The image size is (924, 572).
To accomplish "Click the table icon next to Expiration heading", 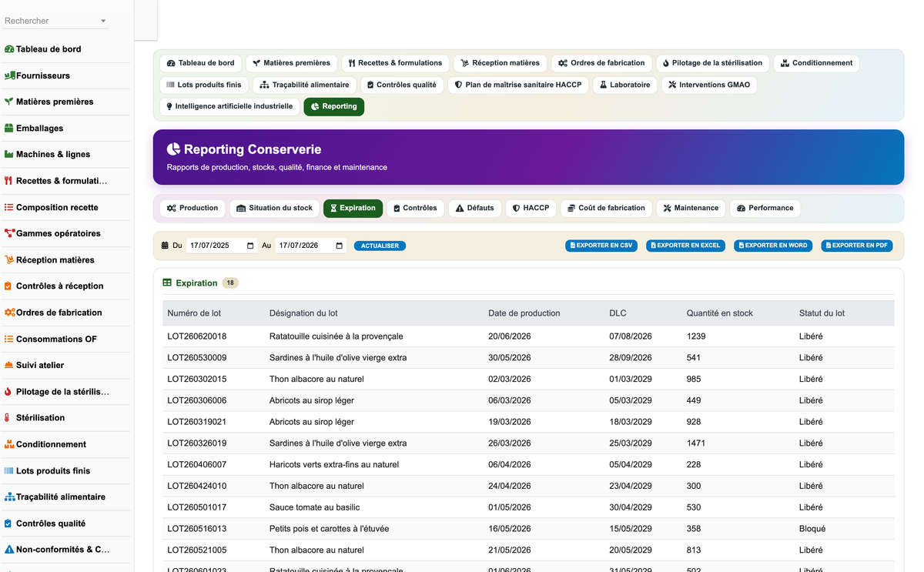I will 167,283.
